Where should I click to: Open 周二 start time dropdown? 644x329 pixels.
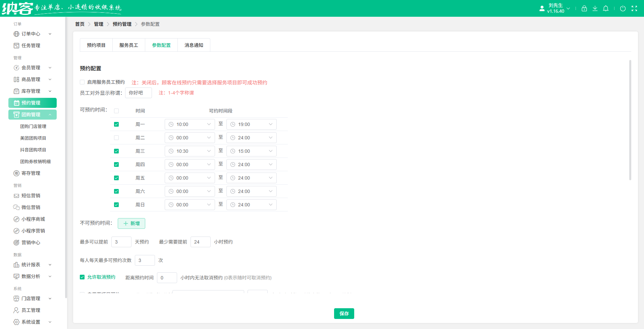[x=190, y=138]
